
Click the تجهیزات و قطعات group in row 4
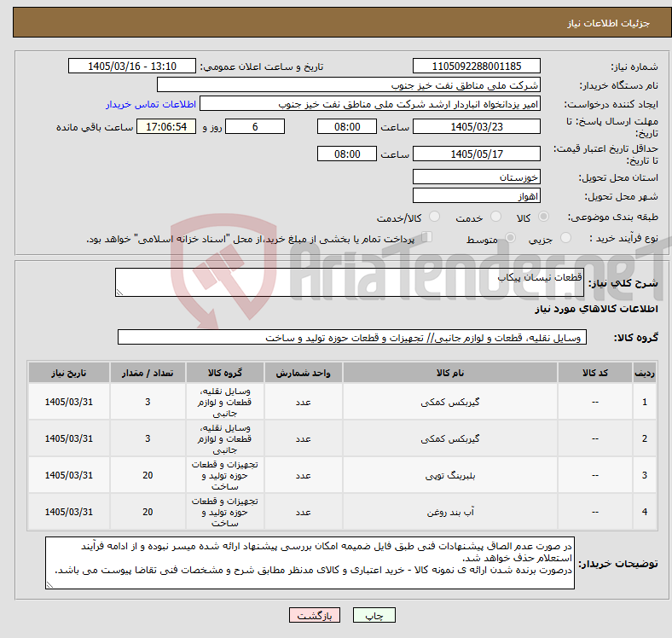[x=225, y=512]
